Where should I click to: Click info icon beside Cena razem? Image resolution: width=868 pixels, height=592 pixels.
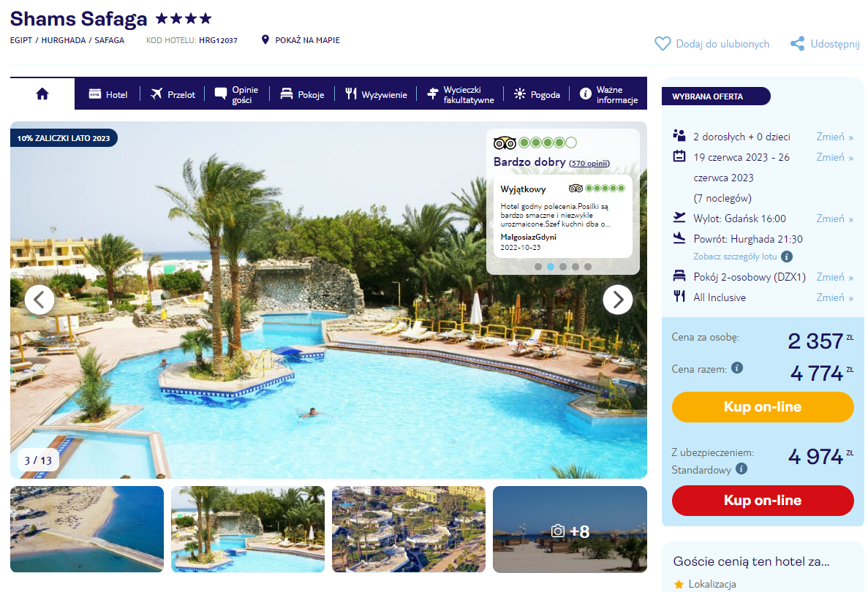pyautogui.click(x=737, y=368)
